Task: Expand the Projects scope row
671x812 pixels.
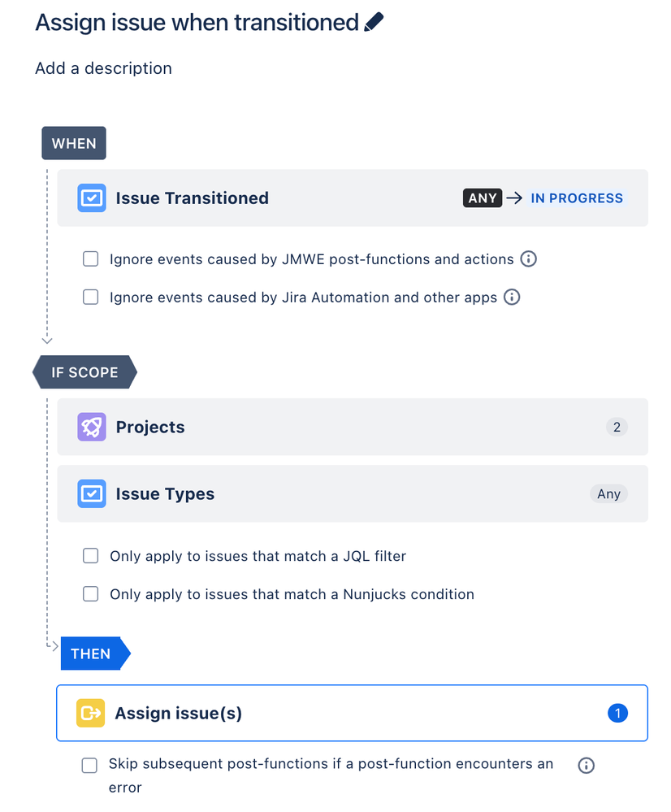Action: (x=353, y=427)
